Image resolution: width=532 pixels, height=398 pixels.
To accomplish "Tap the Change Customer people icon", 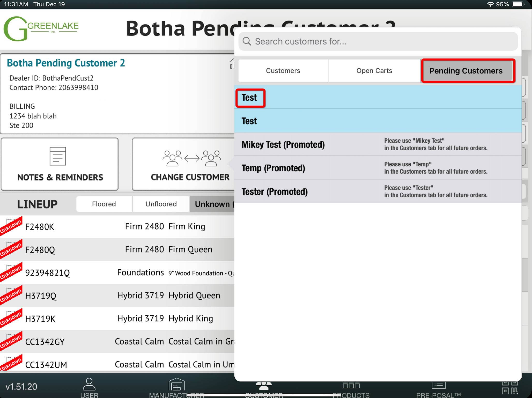I will tap(191, 158).
